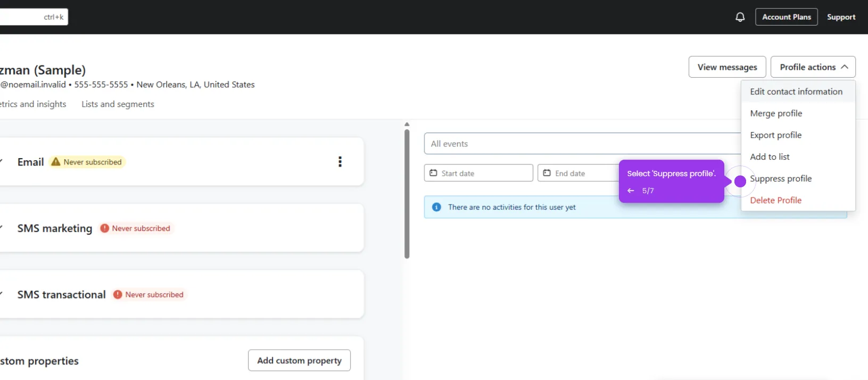Image resolution: width=868 pixels, height=380 pixels.
Task: Click Add custom property button
Action: click(x=299, y=360)
